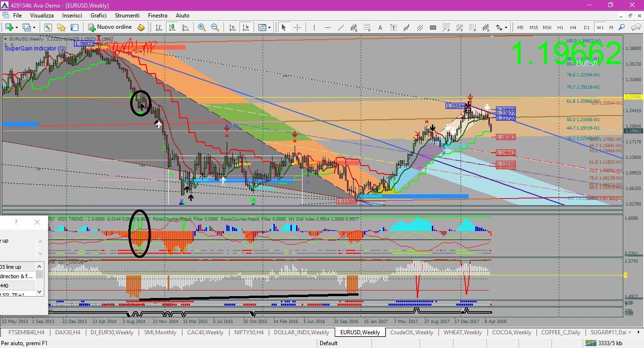
Task: Switch timeframe to H4
Action: click(x=573, y=27)
